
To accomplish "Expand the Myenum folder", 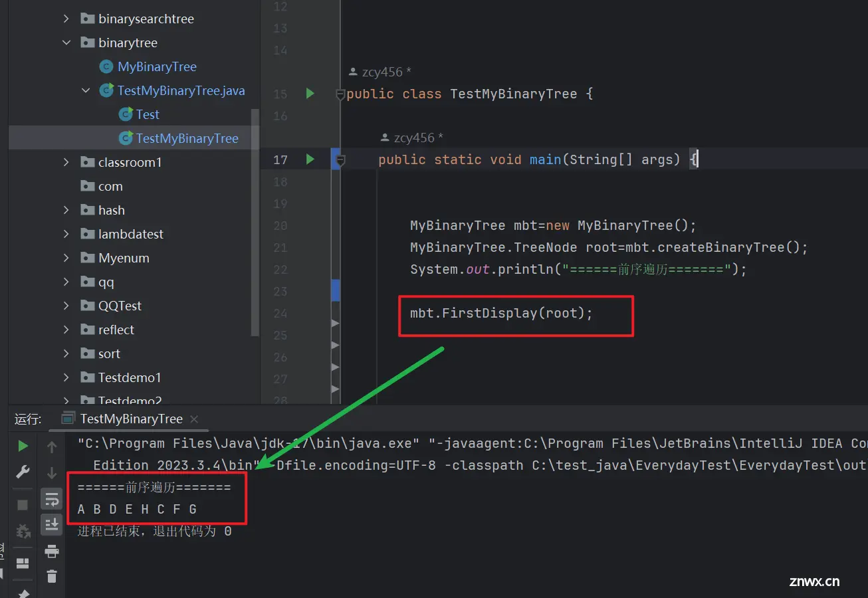I will tap(66, 258).
